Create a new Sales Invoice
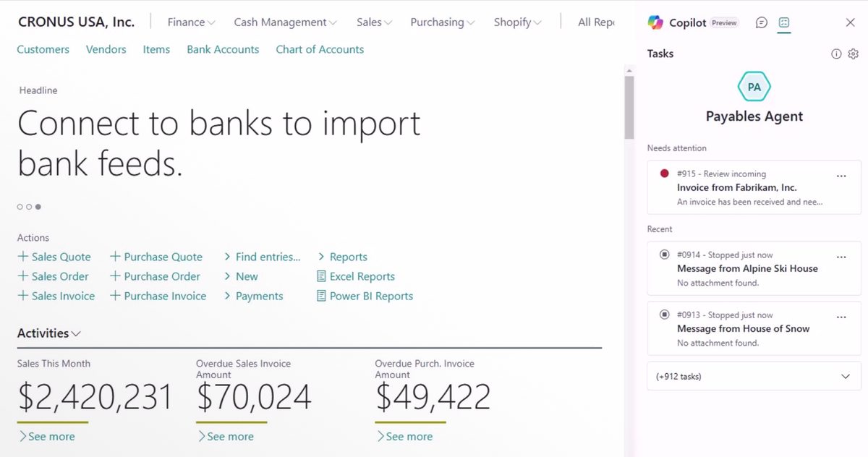This screenshot has width=868, height=457. click(56, 296)
